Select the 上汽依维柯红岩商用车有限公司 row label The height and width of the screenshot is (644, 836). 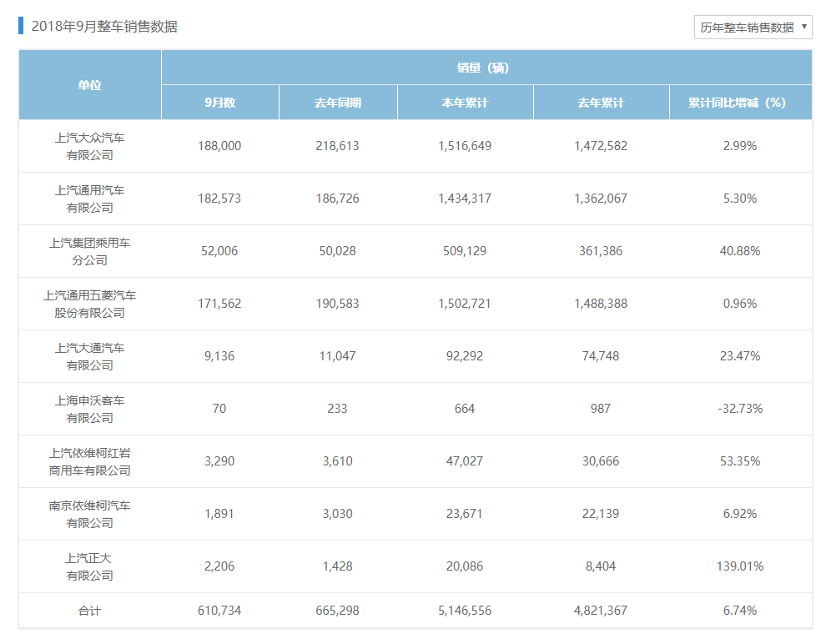pyautogui.click(x=89, y=461)
